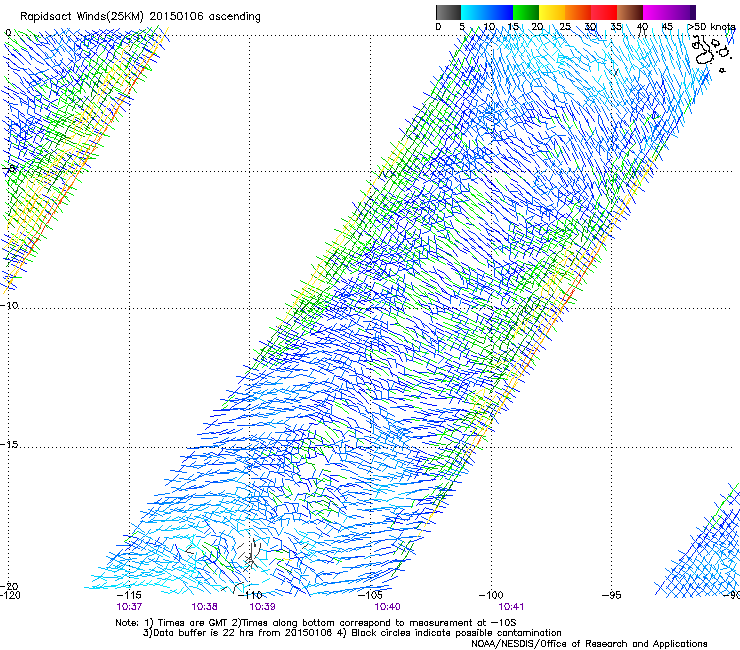The image size is (740, 650).
Task: Click the '10' legend scale label
Action: 489,27
